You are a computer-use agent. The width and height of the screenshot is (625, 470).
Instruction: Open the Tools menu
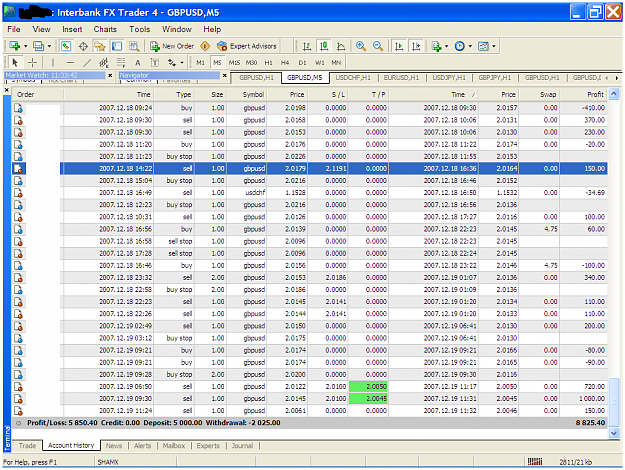point(140,29)
